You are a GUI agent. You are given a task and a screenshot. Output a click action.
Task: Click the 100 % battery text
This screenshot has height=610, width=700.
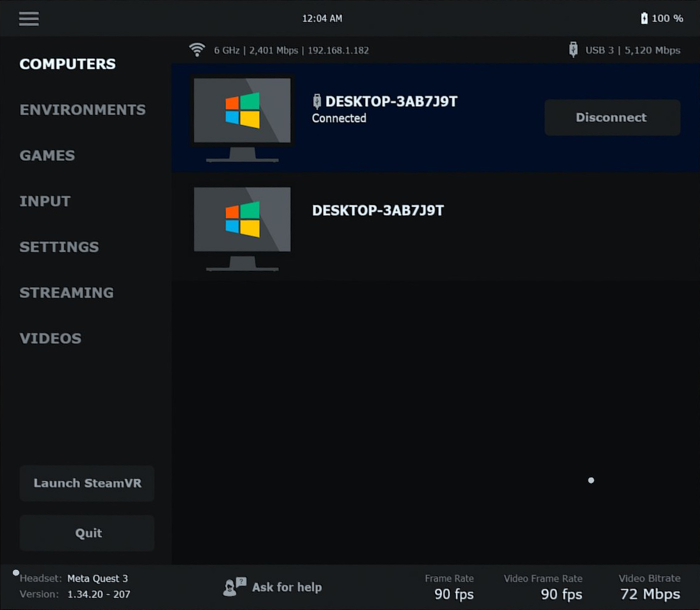click(x=667, y=19)
